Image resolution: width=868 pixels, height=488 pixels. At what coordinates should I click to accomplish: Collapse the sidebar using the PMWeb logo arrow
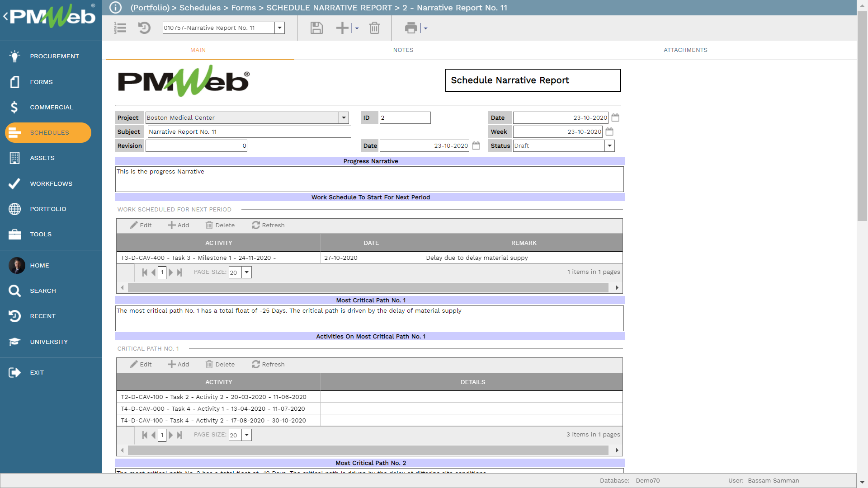tap(5, 17)
